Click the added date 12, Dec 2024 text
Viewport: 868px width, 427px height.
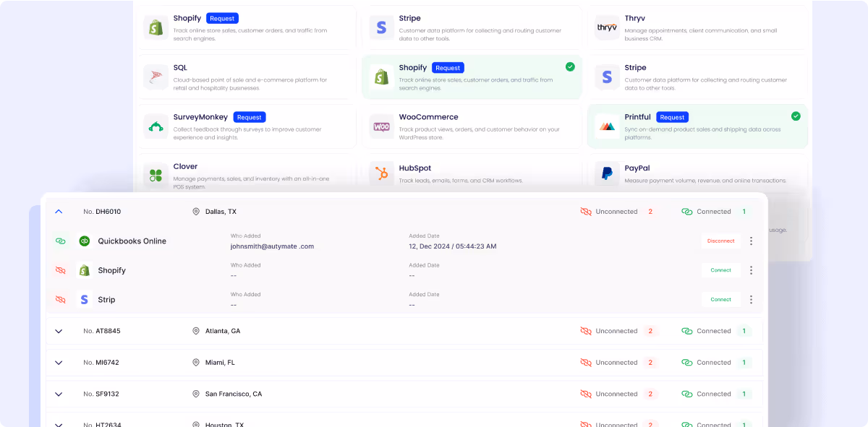point(453,246)
